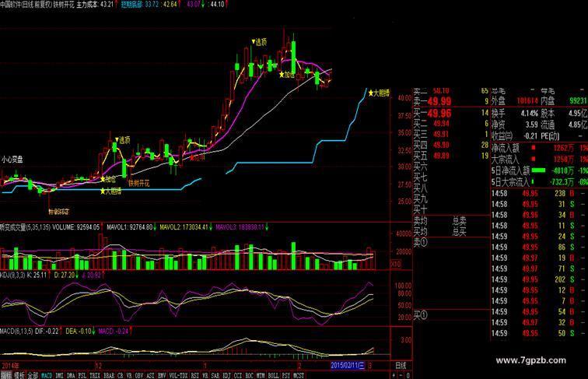Click the 外盘 value 101614

click(527, 101)
